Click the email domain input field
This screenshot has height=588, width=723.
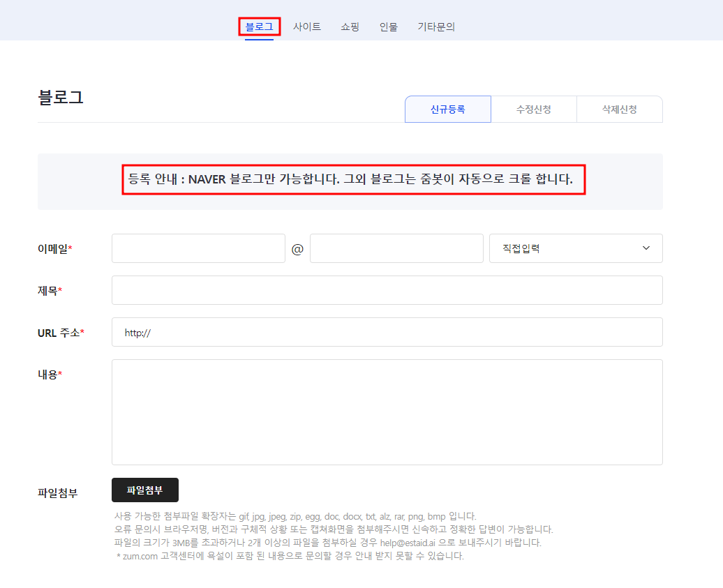click(x=396, y=248)
